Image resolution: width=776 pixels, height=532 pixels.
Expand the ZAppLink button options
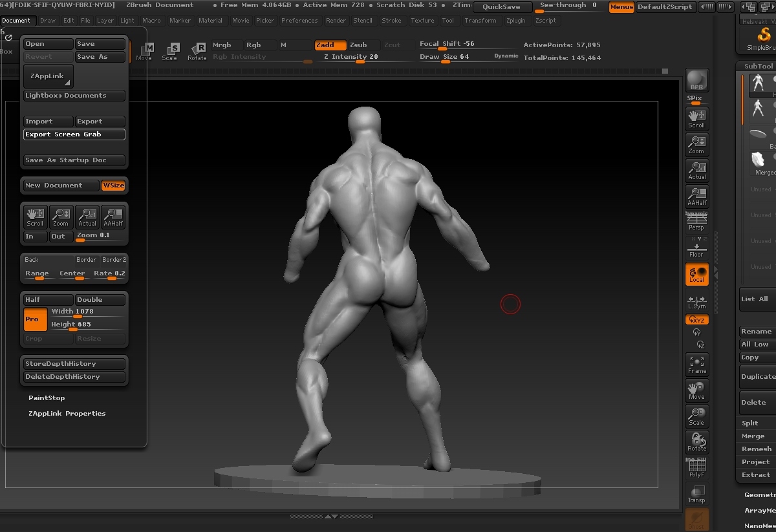(67, 84)
